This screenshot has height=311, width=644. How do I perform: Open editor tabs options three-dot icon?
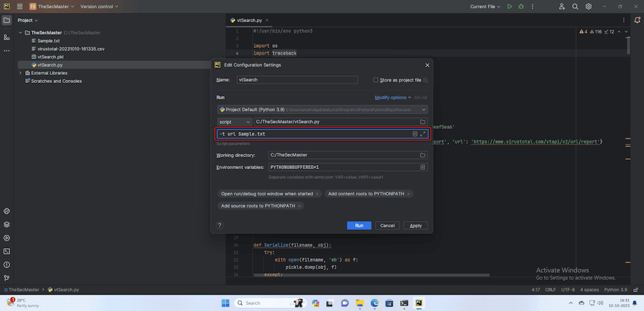[x=625, y=20]
